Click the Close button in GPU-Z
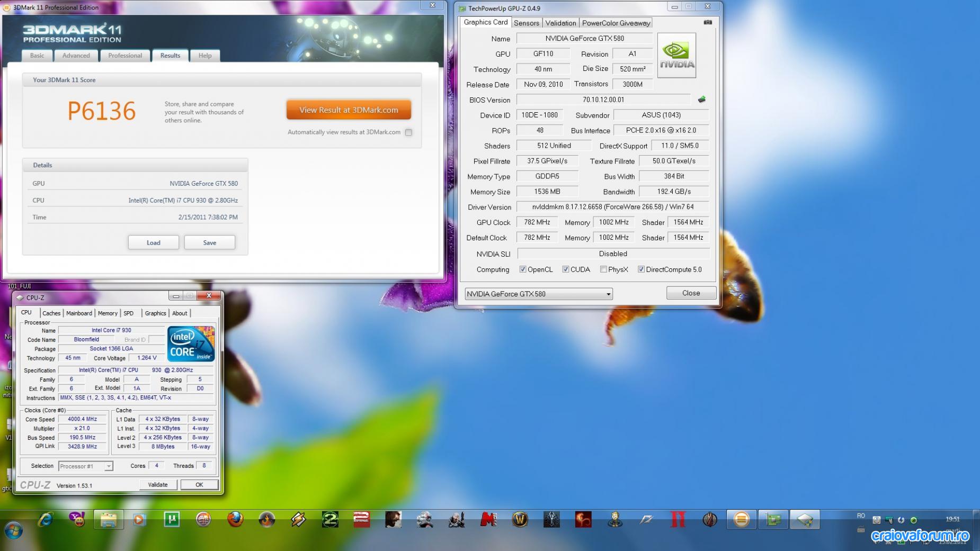The width and height of the screenshot is (980, 551). coord(691,293)
